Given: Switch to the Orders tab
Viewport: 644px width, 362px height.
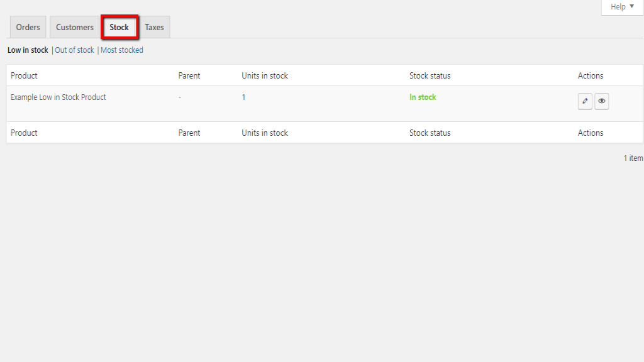Looking at the screenshot, I should click(x=28, y=28).
